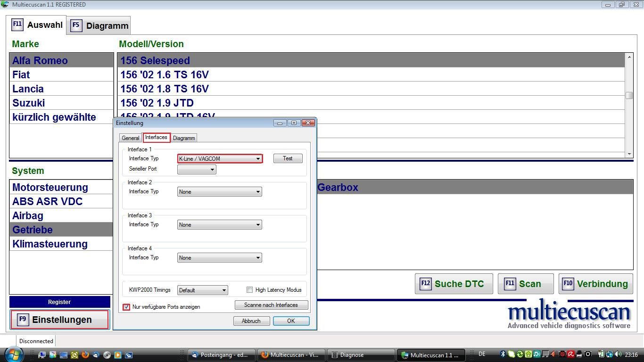Click the model list scrollbar down arrow
Screen dimensions: 644x362
[629, 154]
